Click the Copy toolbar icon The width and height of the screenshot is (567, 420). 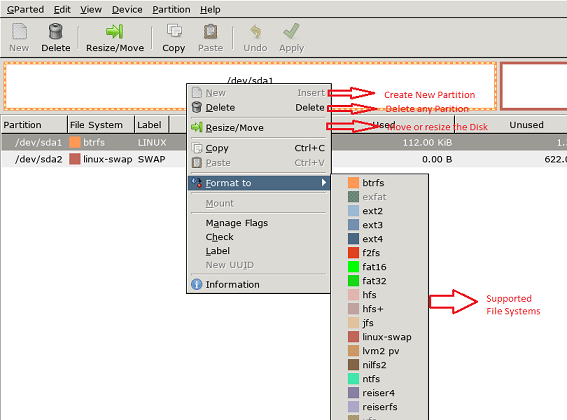174,31
